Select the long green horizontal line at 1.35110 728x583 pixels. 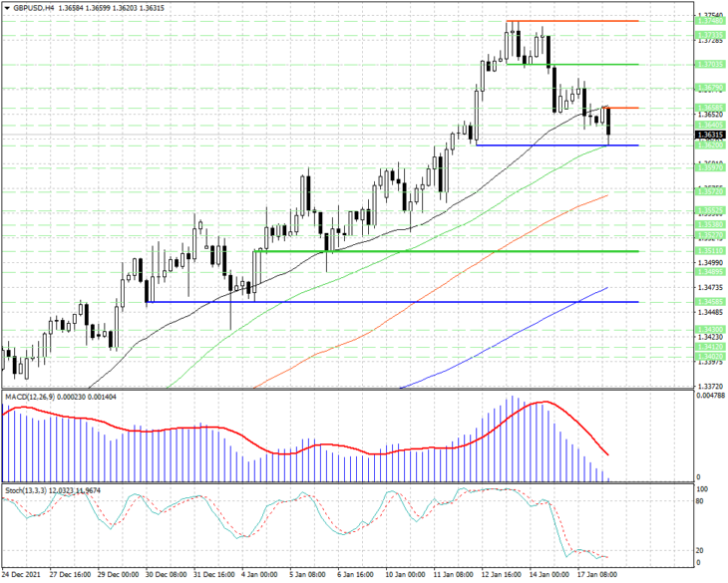click(446, 251)
